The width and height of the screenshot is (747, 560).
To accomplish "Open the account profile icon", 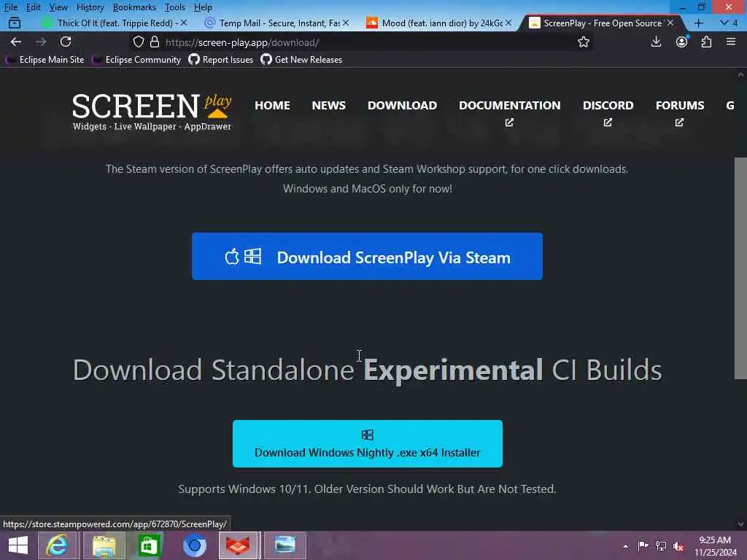I will tap(682, 42).
